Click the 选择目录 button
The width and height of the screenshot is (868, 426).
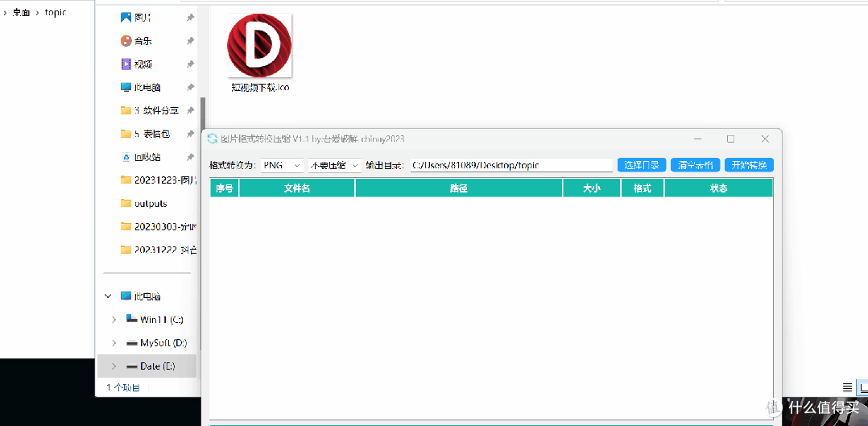(x=642, y=165)
